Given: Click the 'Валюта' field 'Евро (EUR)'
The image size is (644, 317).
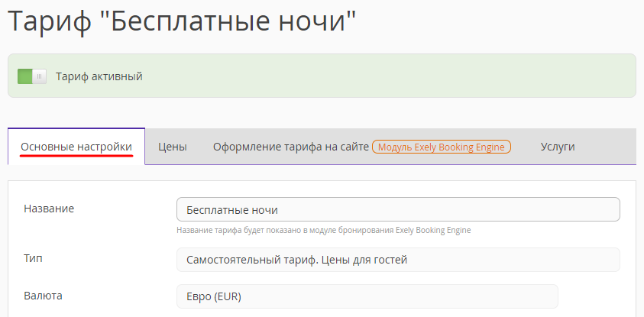Looking at the screenshot, I should click(367, 296).
